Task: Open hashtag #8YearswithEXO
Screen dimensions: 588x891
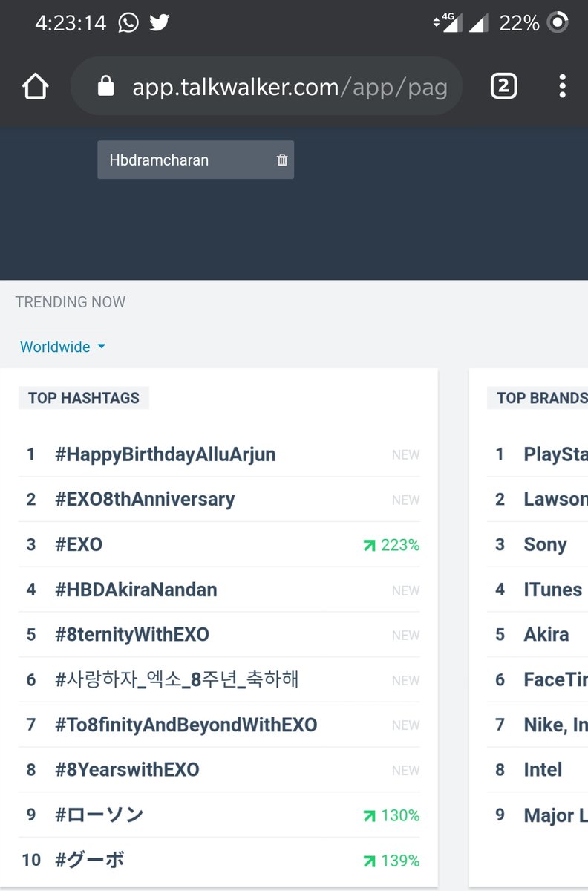Action: point(128,770)
